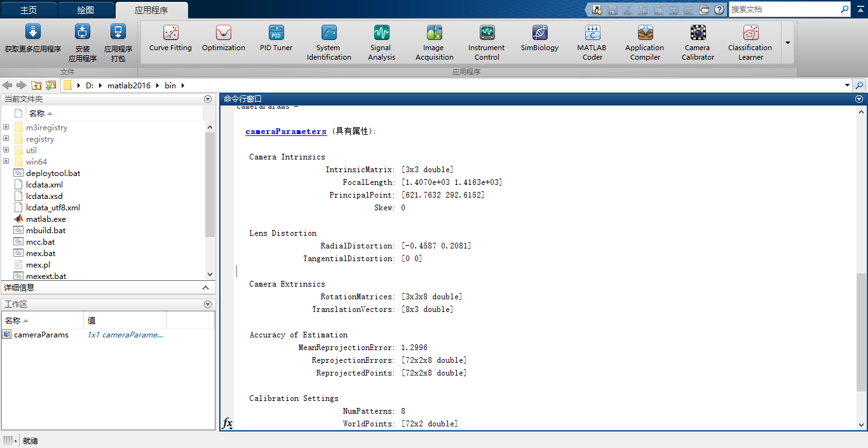This screenshot has height=448, width=868.
Task: Open Workspace (工作区) panel actions menu
Action: 208,304
